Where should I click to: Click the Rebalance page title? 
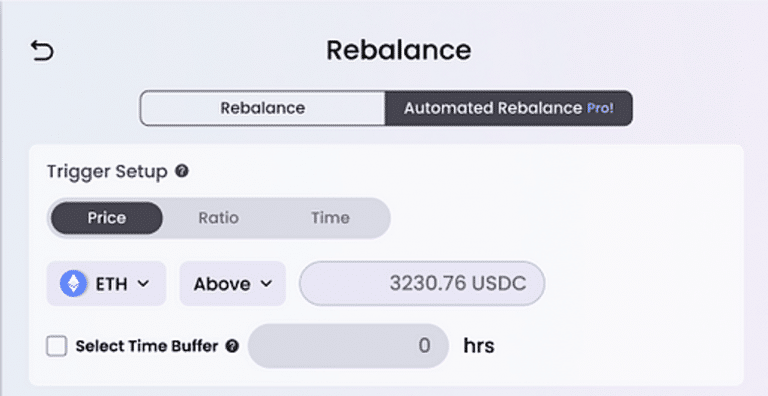[x=399, y=50]
